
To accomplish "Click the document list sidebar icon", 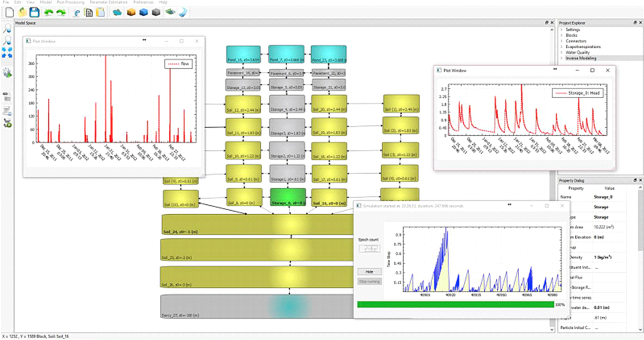I will click(7, 98).
